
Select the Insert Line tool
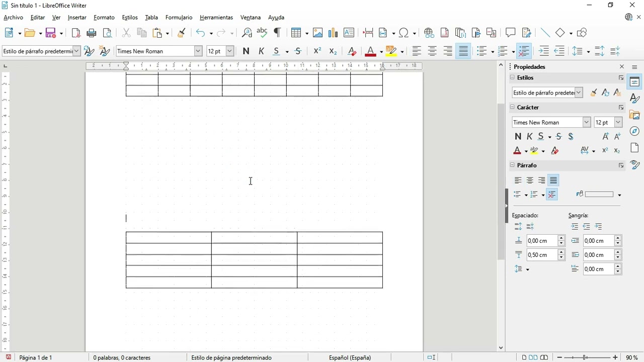545,33
